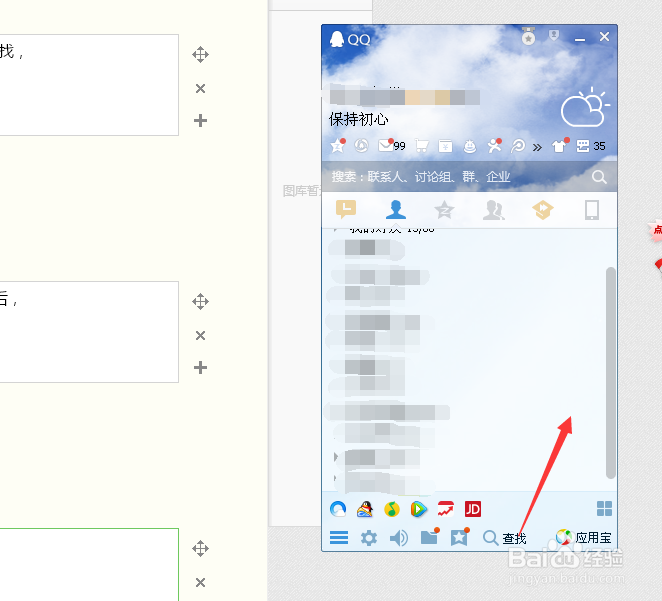Delete the first editor step
Screen dimensions: 662x601
pyautogui.click(x=200, y=88)
